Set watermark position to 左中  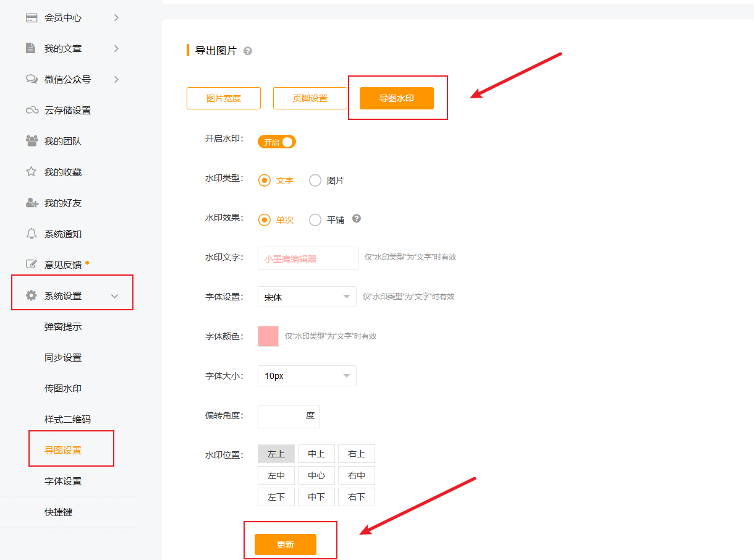click(x=276, y=475)
